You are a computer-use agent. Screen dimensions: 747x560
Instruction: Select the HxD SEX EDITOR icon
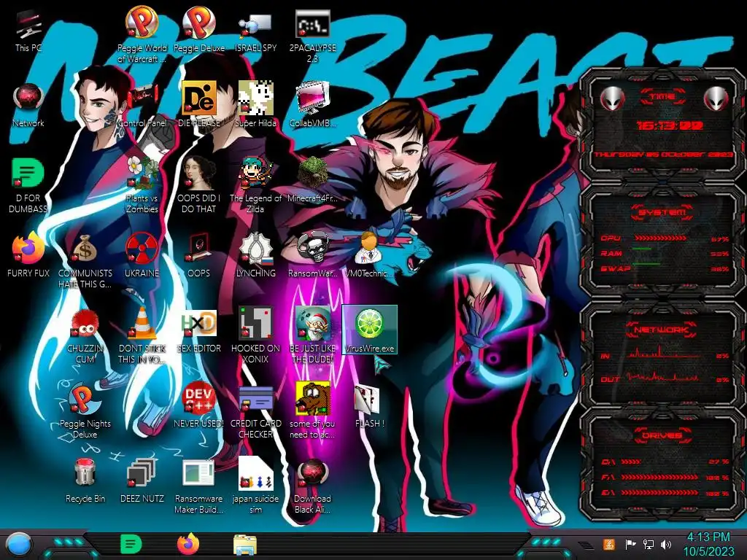(x=198, y=331)
